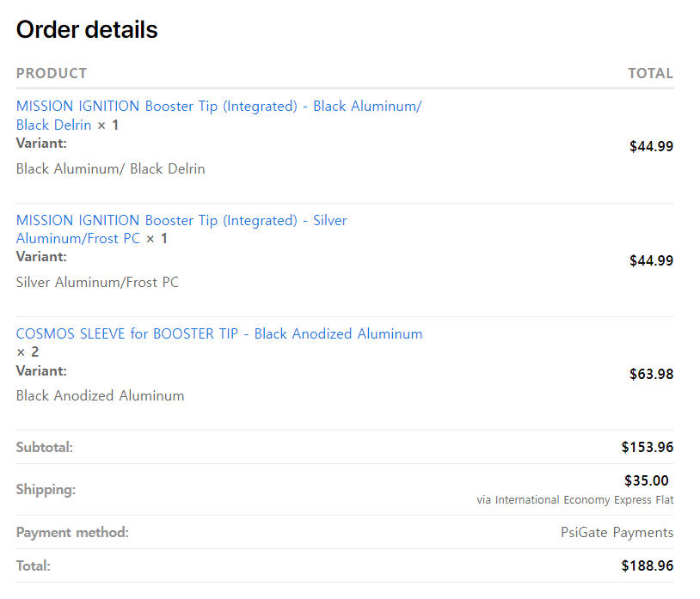Click the × 2 quantity for COSMOS SLEEVE

(28, 352)
